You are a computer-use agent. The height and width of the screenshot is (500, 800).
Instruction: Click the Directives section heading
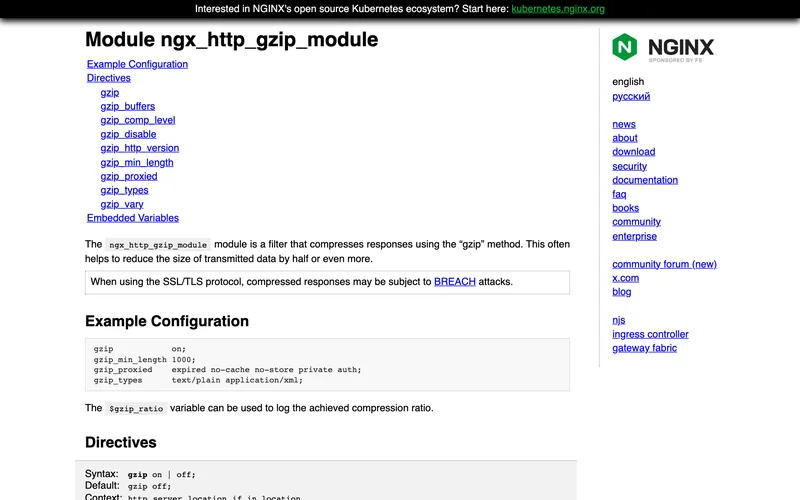pyautogui.click(x=120, y=442)
